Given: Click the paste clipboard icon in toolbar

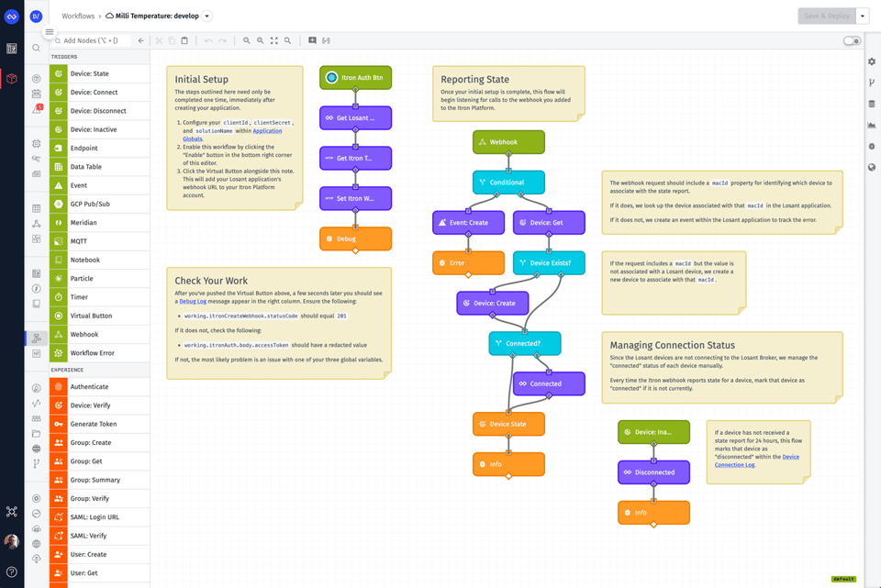Looking at the screenshot, I should [x=184, y=41].
